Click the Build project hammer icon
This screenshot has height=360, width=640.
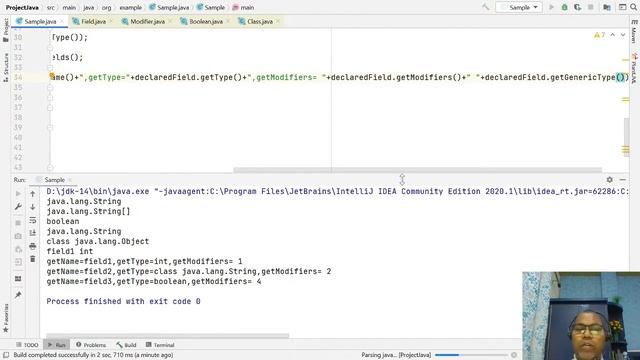[x=486, y=7]
